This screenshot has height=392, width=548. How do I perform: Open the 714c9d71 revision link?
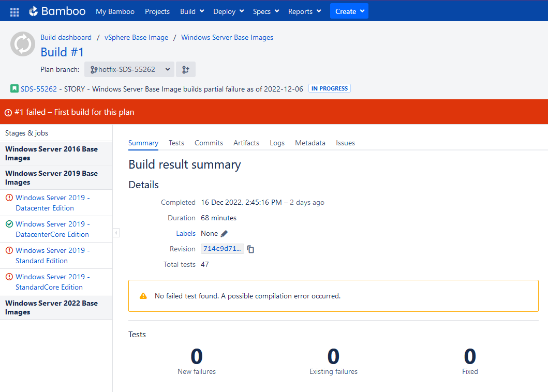click(223, 249)
